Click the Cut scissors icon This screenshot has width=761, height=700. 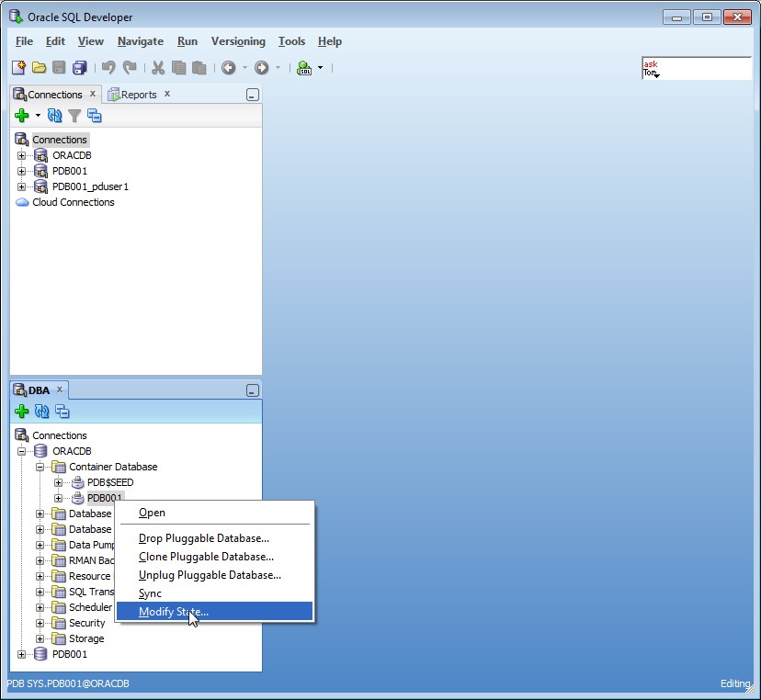158,67
